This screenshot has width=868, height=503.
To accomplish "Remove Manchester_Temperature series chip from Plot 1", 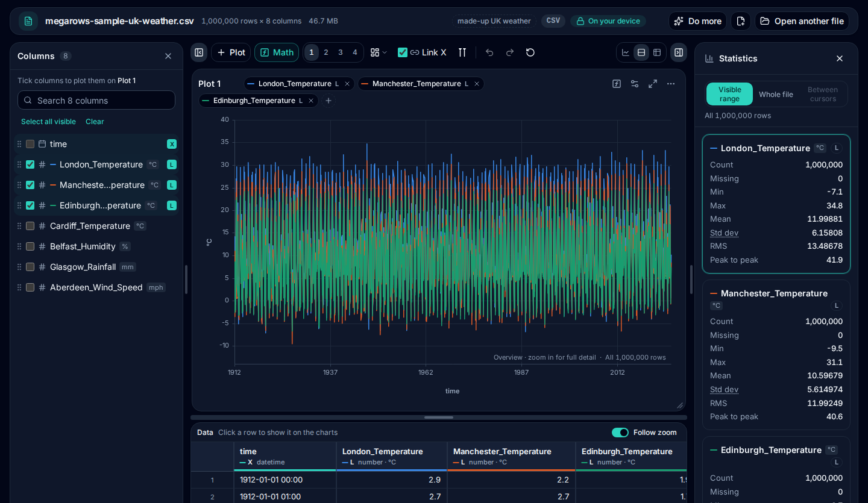I will click(477, 84).
